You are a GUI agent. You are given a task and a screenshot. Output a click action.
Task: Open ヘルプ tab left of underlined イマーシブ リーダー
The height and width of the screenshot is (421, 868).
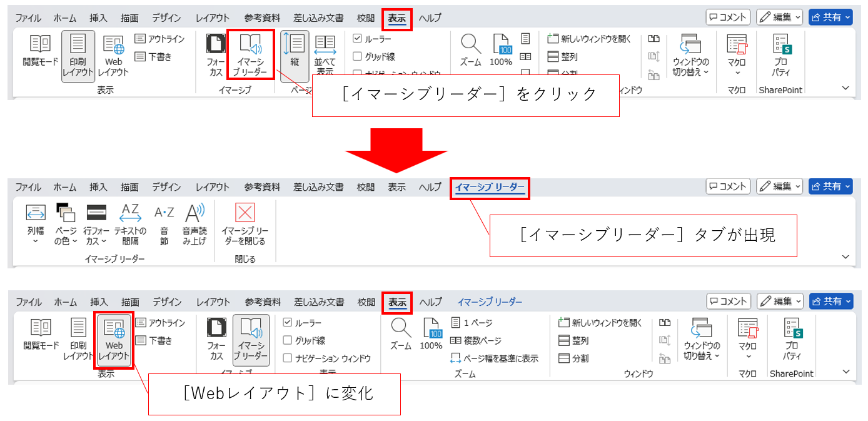[x=430, y=187]
